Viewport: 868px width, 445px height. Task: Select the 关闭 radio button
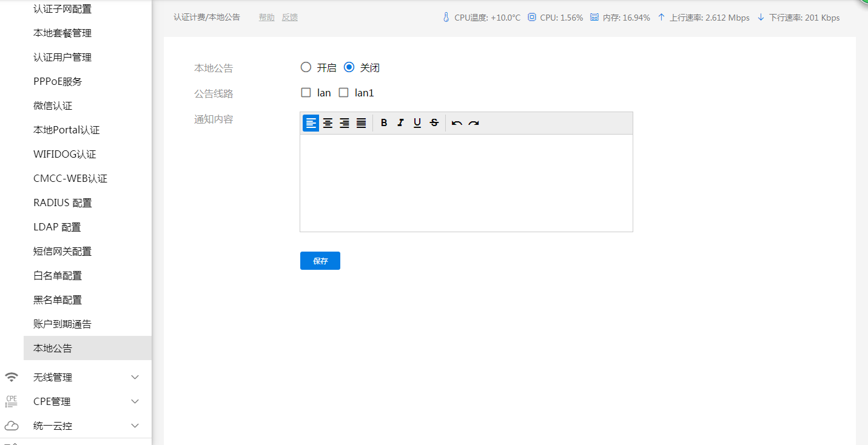click(x=349, y=67)
